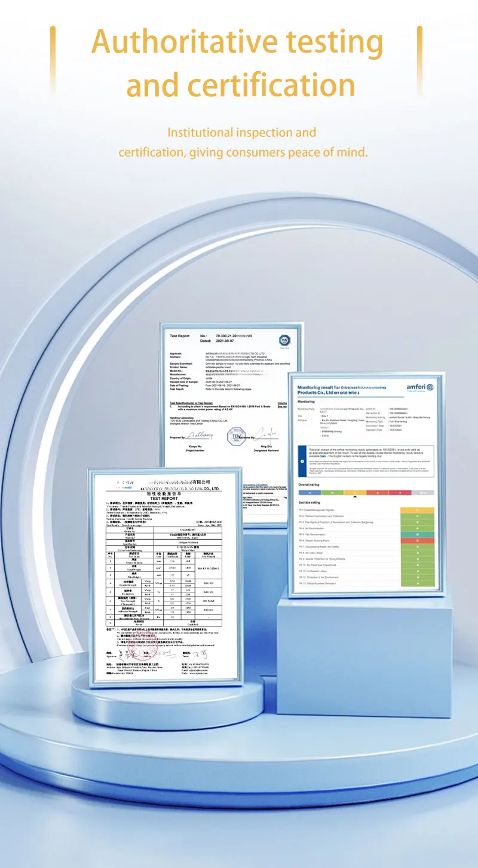Image resolution: width=478 pixels, height=868 pixels.
Task: Open the Chinese physical TEST REPORT certificate image
Action: click(166, 577)
